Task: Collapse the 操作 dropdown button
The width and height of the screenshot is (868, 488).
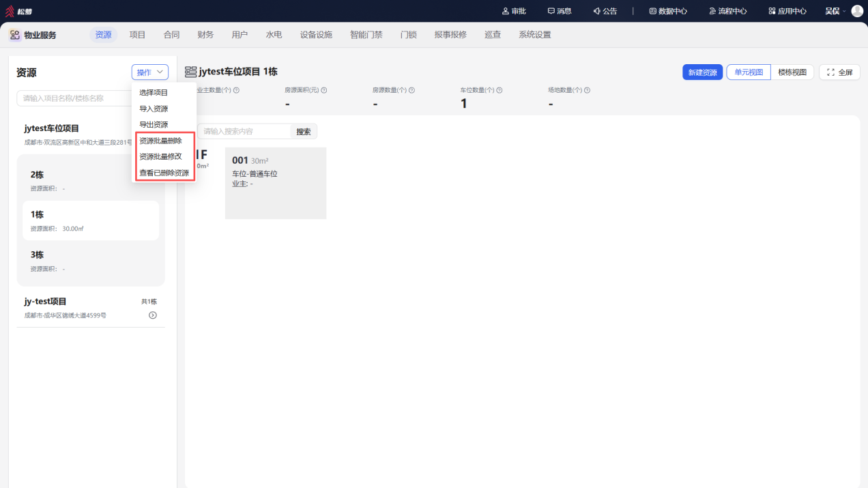Action: pyautogui.click(x=150, y=72)
